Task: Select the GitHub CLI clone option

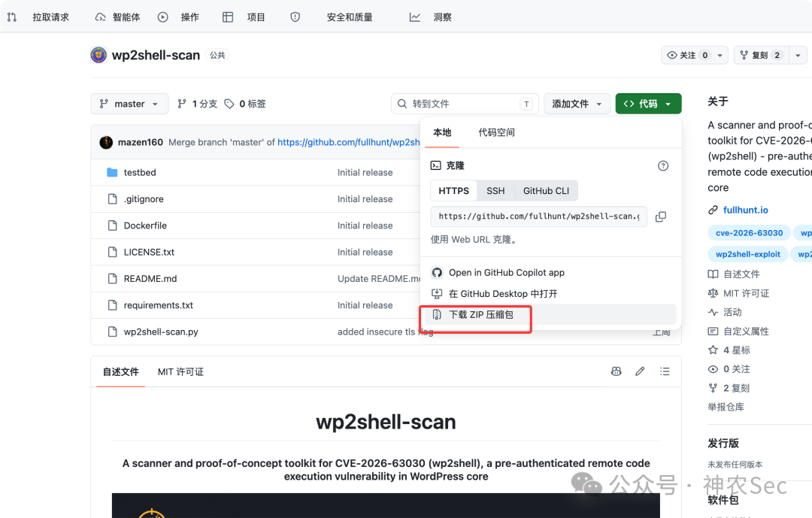Action: [546, 191]
